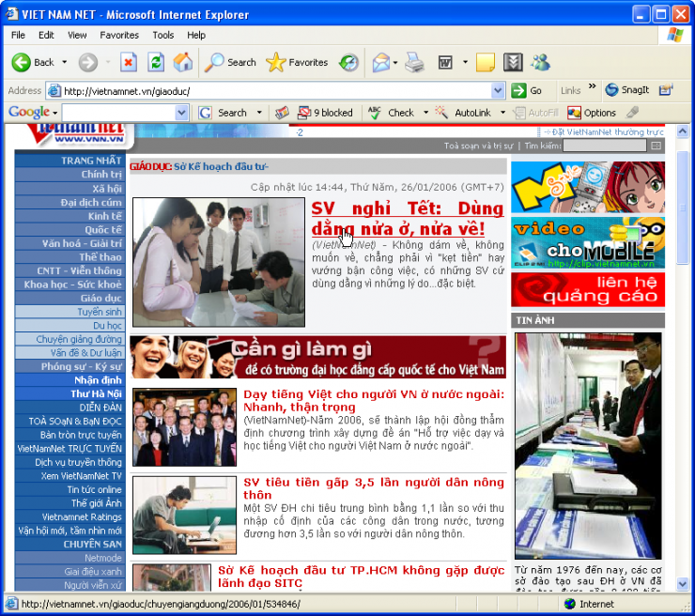Expand spell Check dropdown arrow
The image size is (695, 616).
point(426,113)
